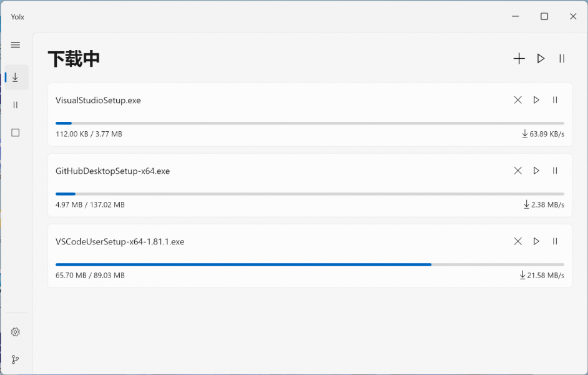This screenshot has width=588, height=375.
Task: Open Yolx settings with the gear icon
Action: [x=15, y=332]
